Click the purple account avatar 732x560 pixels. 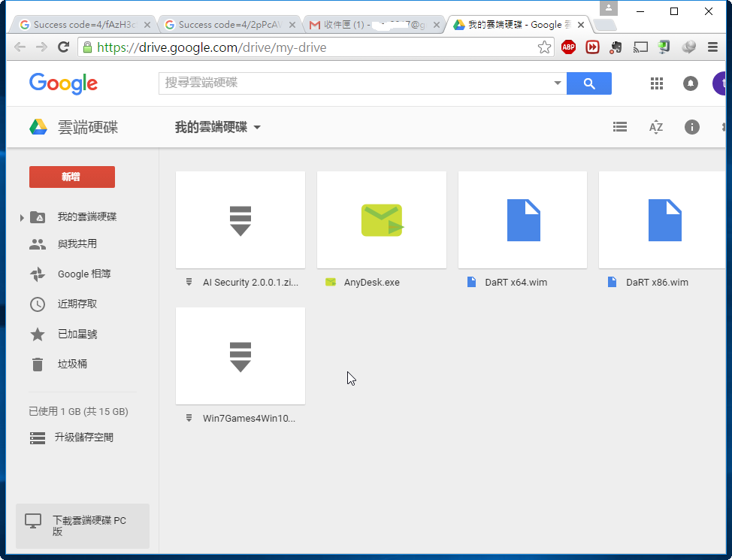pos(719,83)
